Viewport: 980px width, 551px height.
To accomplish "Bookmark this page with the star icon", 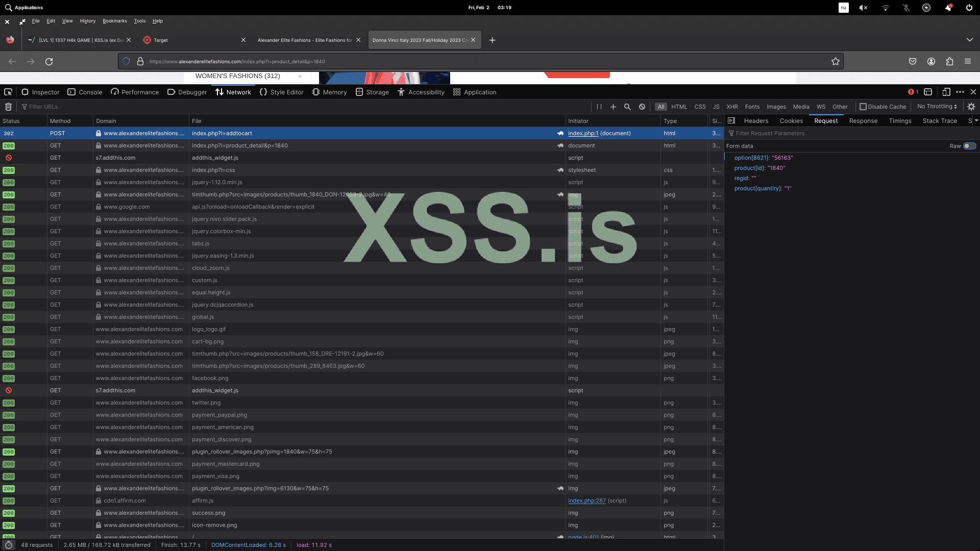I will [x=835, y=62].
